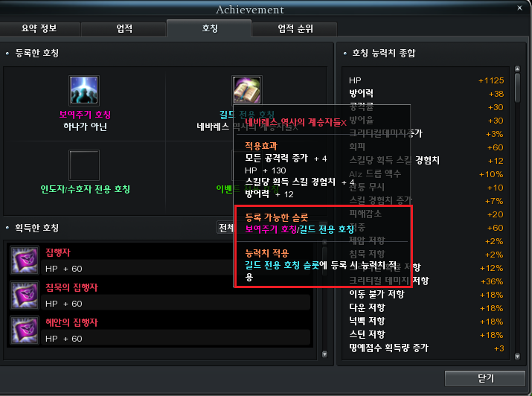The image size is (532, 396).
Task: Click the stats panel scrollbar thumb
Action: point(517,87)
